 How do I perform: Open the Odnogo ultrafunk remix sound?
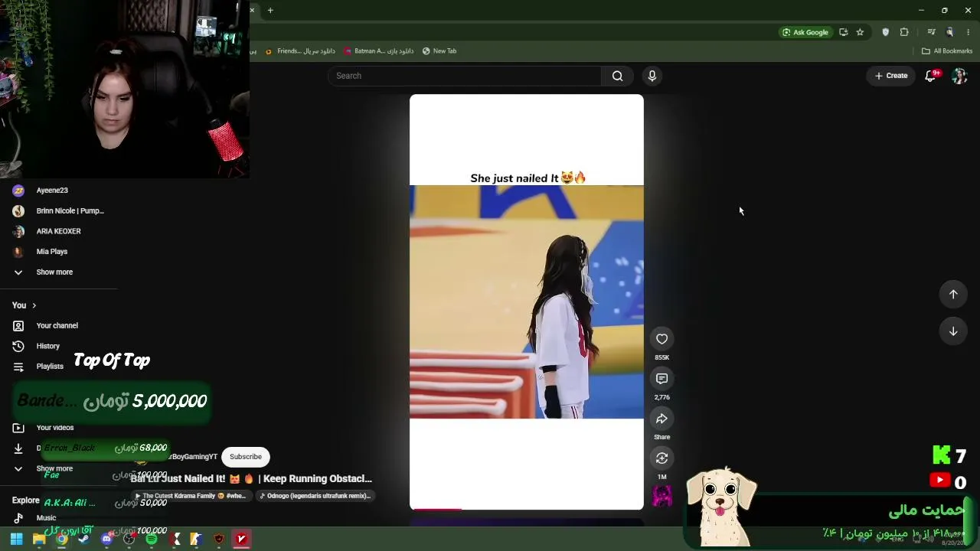click(x=314, y=496)
